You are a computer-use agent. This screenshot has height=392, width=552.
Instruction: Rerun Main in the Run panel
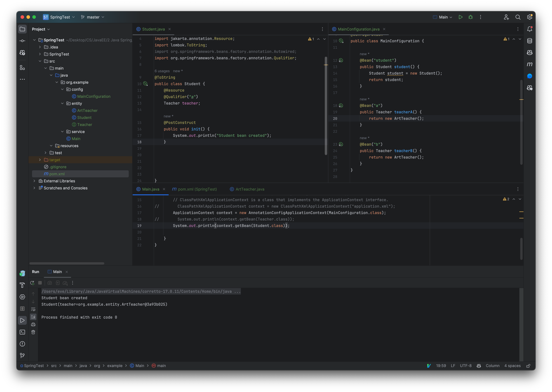(32, 283)
